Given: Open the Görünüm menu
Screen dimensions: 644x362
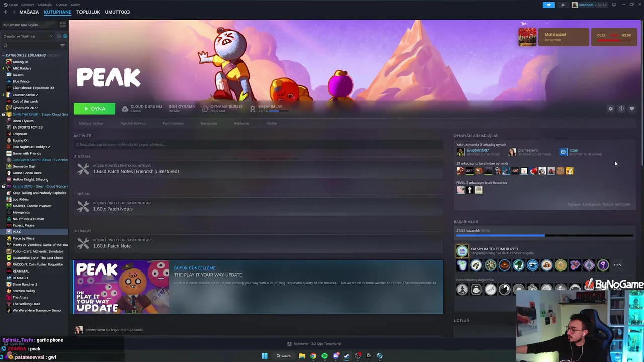Looking at the screenshot, I should click(x=28, y=5).
